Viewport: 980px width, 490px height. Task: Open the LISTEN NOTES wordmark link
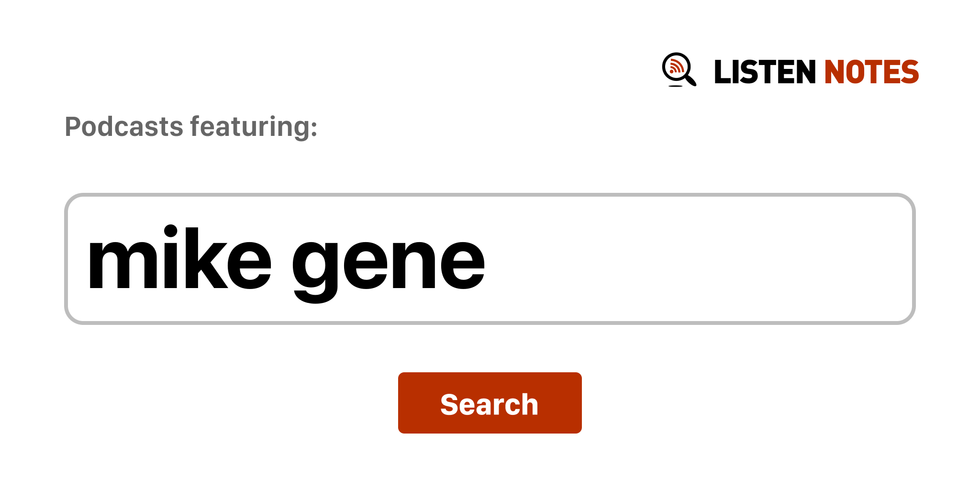pyautogui.click(x=815, y=72)
